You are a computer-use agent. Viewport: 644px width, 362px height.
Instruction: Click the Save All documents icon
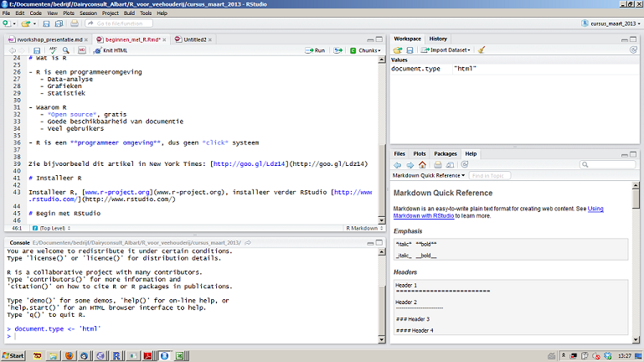[59, 23]
